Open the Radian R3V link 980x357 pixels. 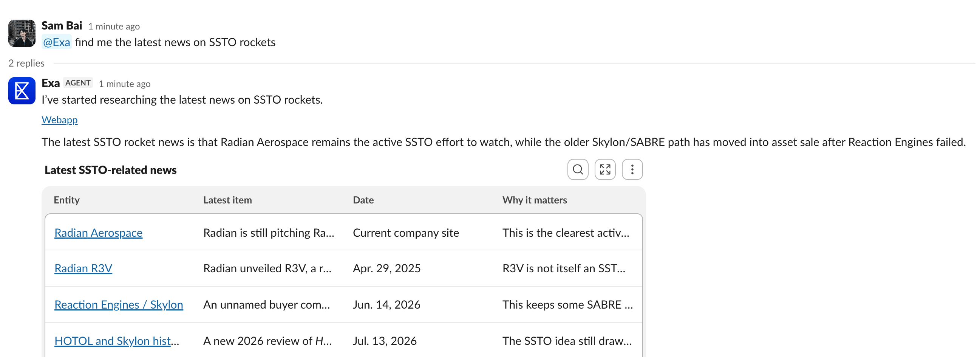pos(83,268)
